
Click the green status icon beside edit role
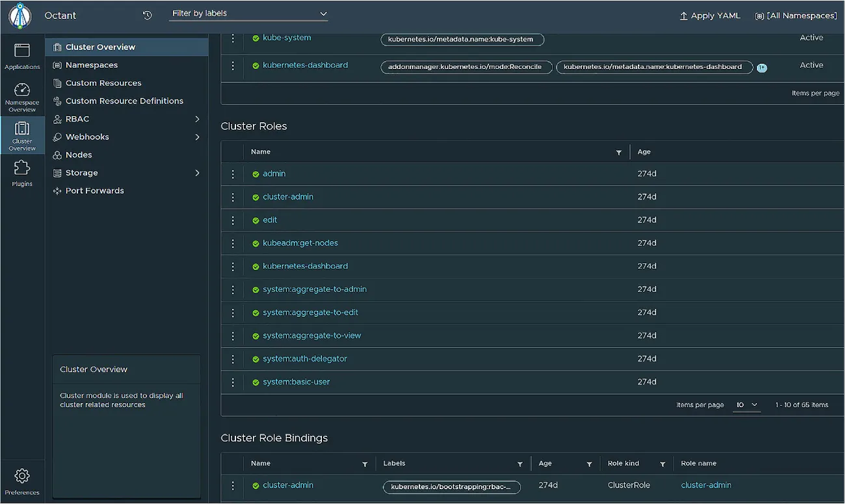255,220
